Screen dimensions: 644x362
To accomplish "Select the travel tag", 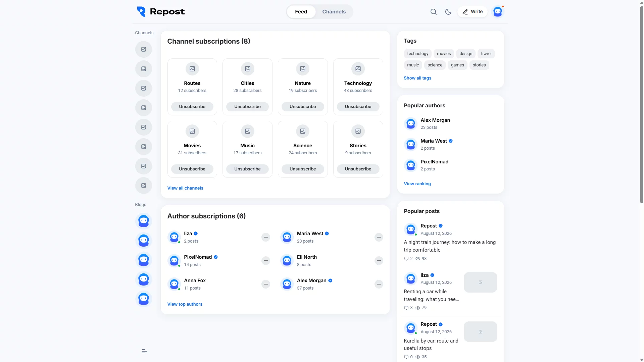I will [486, 54].
